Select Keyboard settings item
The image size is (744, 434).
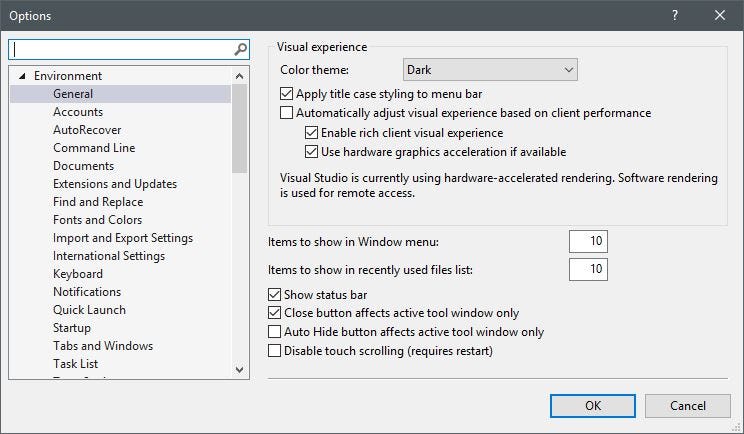click(78, 274)
